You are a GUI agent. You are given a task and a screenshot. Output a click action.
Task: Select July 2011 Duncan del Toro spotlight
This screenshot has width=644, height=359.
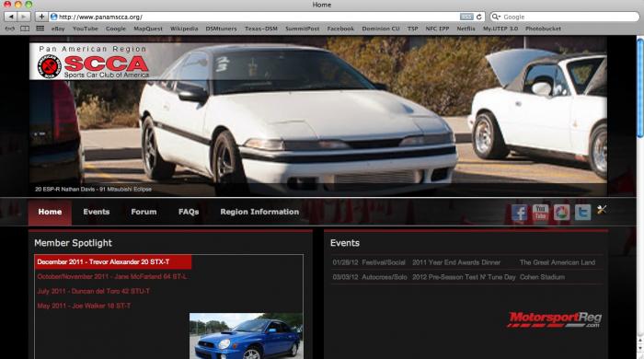point(93,291)
